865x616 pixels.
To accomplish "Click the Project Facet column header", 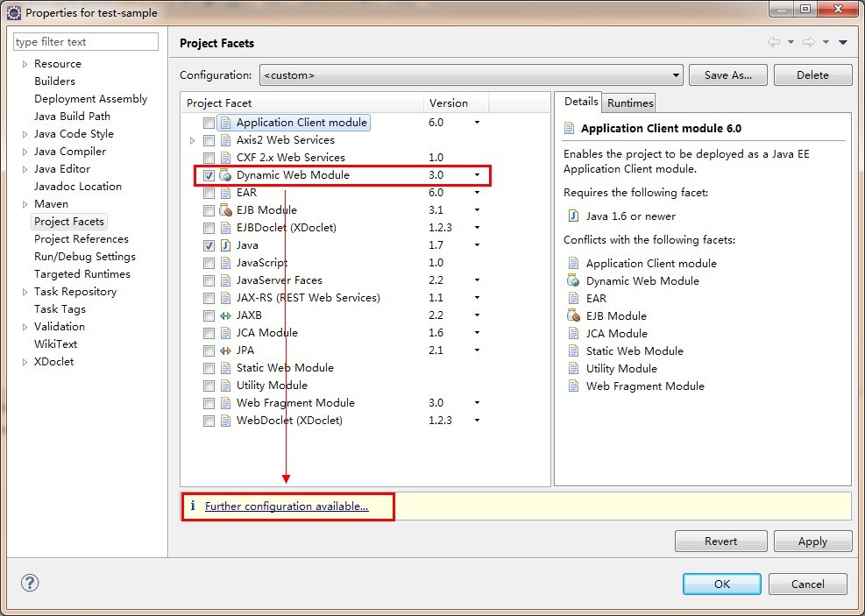I will 302,103.
